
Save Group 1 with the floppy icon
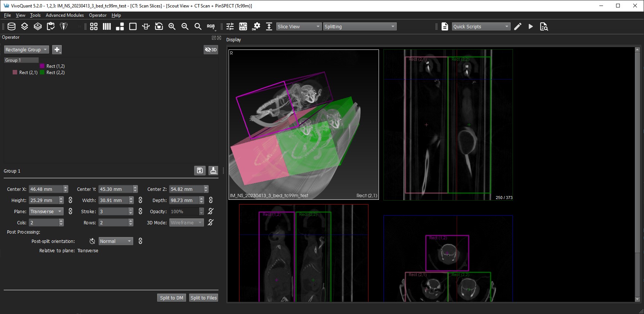[x=200, y=170]
